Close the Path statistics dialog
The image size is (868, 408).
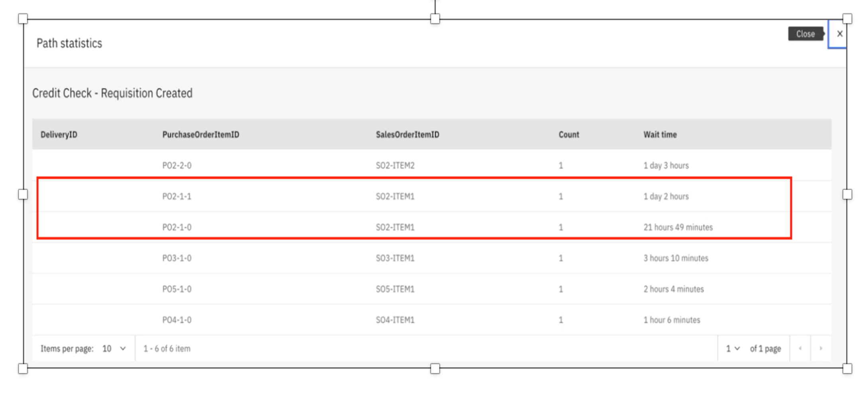839,34
